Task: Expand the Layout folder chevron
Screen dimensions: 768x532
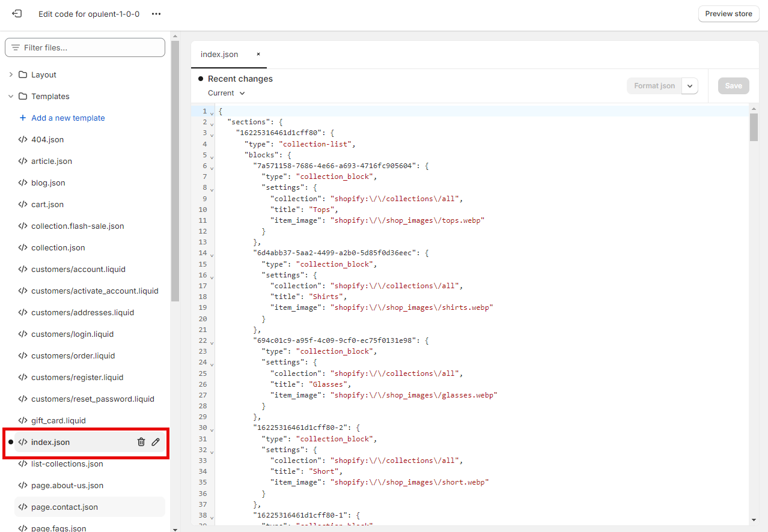Action: (x=10, y=74)
